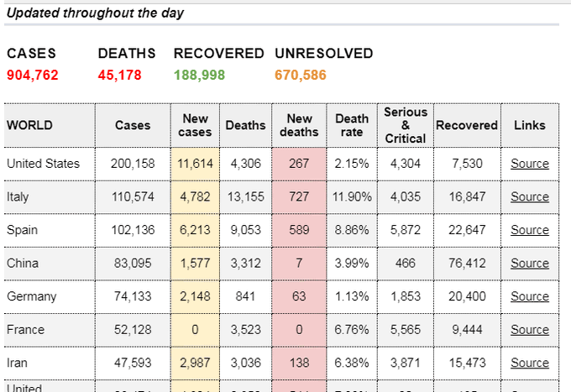Select the Spain row name
Viewport: 571px width, 392px height.
coord(22,230)
